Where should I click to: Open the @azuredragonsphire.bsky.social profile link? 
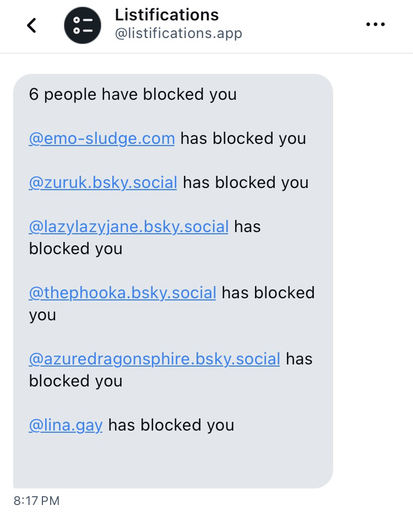(154, 359)
